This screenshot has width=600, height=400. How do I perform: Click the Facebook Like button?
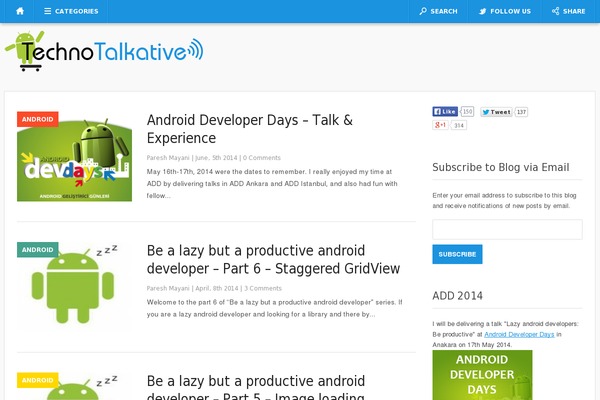(445, 111)
